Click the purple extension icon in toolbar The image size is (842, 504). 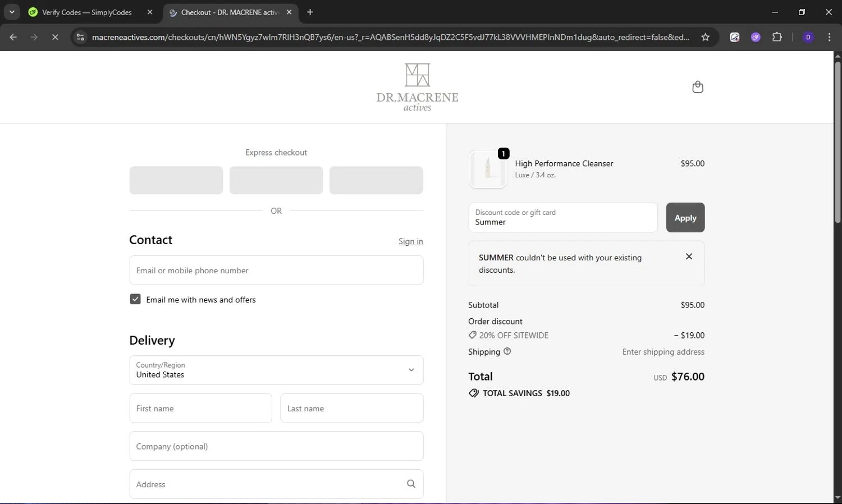pos(756,37)
